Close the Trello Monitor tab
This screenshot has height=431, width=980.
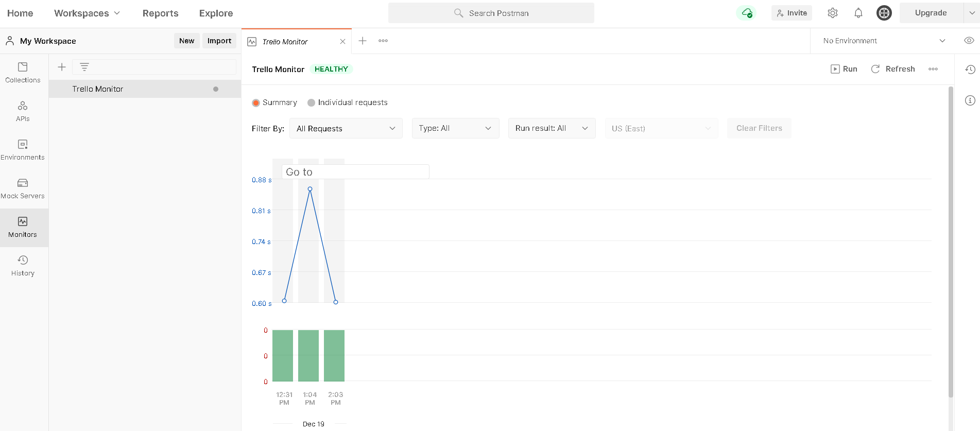pyautogui.click(x=343, y=41)
